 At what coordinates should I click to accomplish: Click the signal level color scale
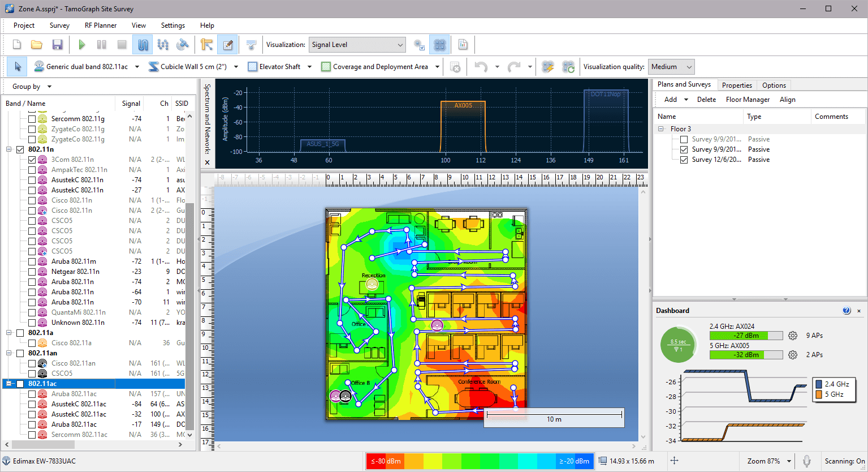(481, 461)
